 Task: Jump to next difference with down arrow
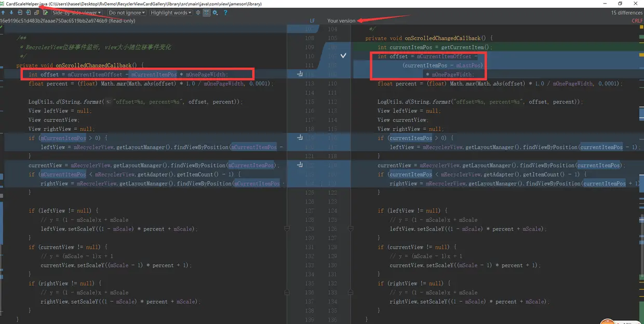11,12
